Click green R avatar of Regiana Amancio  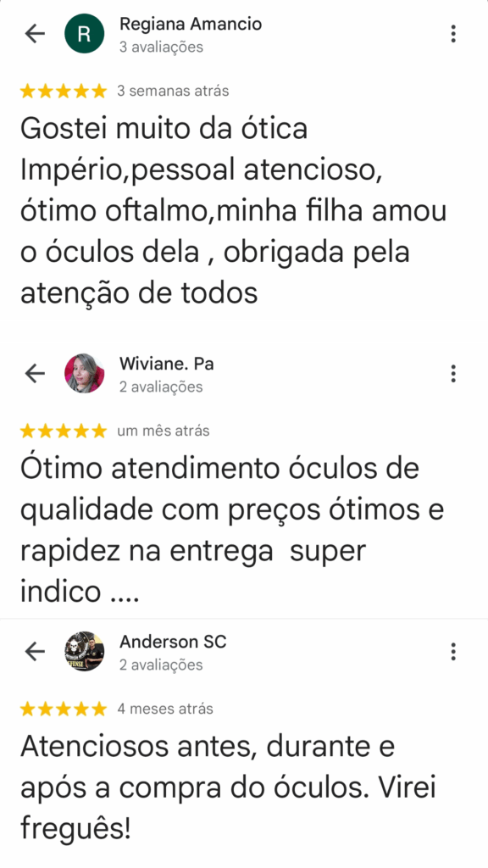tap(84, 34)
